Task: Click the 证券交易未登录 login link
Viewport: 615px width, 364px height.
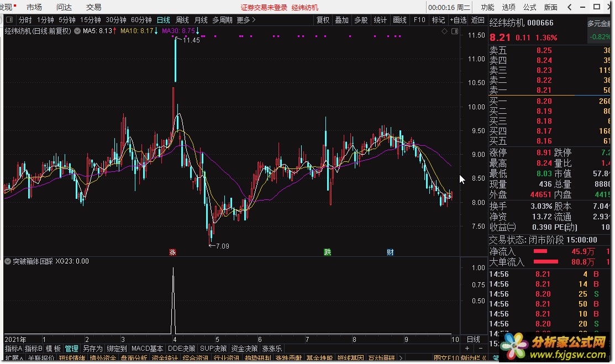Action: tap(264, 7)
